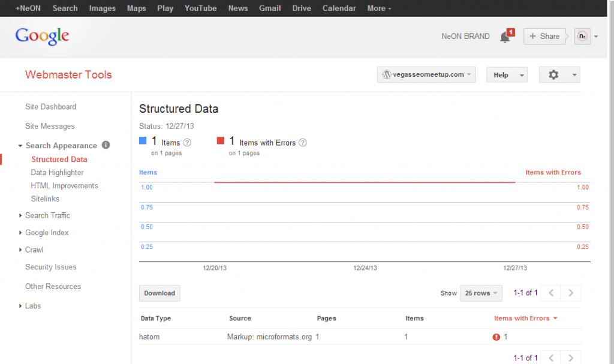This screenshot has width=614, height=364.
Task: Collapse the Search Appearance section
Action: tap(20, 146)
